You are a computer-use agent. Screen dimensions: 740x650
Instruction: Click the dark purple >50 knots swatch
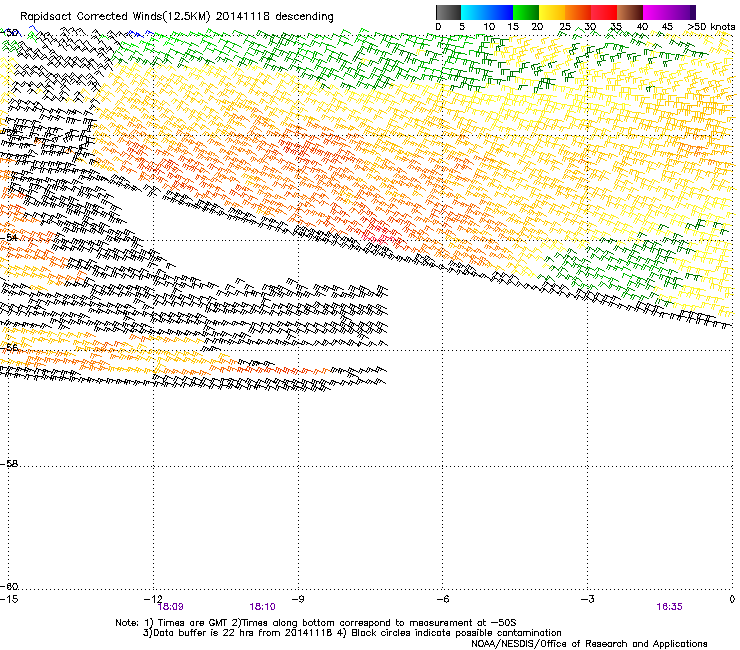(692, 12)
